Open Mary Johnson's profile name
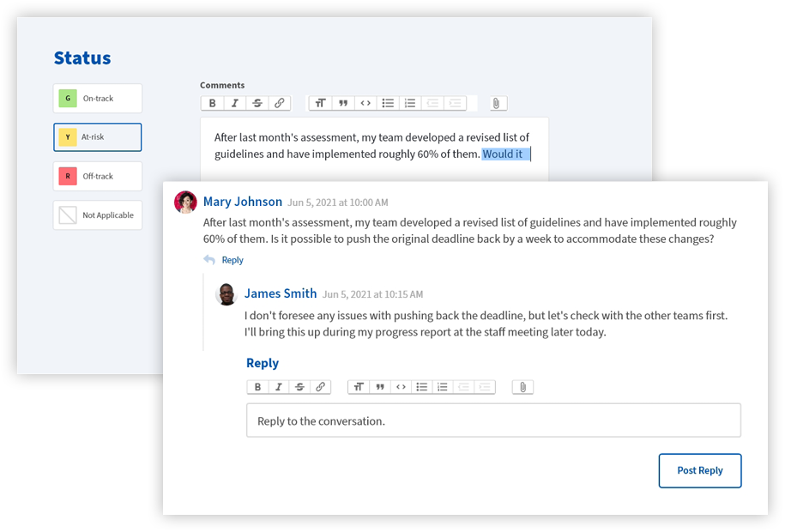785x532 pixels. (x=243, y=202)
